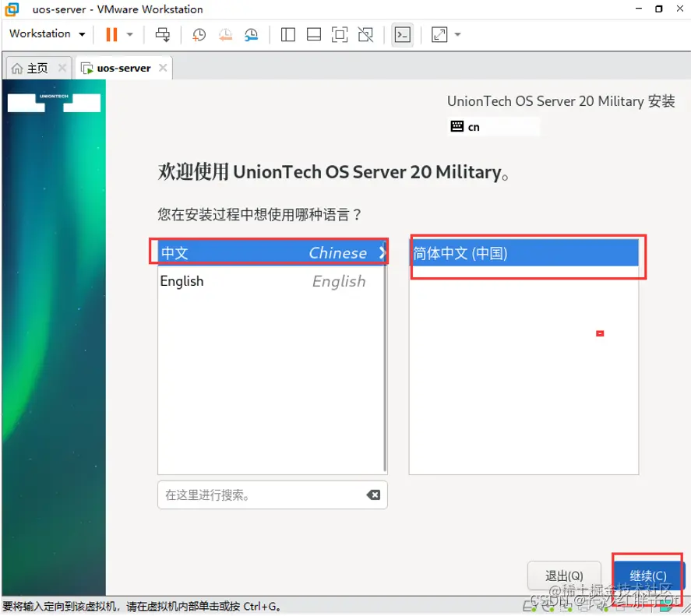Click the 继续(C) button
This screenshot has width=691, height=616.
click(x=647, y=576)
